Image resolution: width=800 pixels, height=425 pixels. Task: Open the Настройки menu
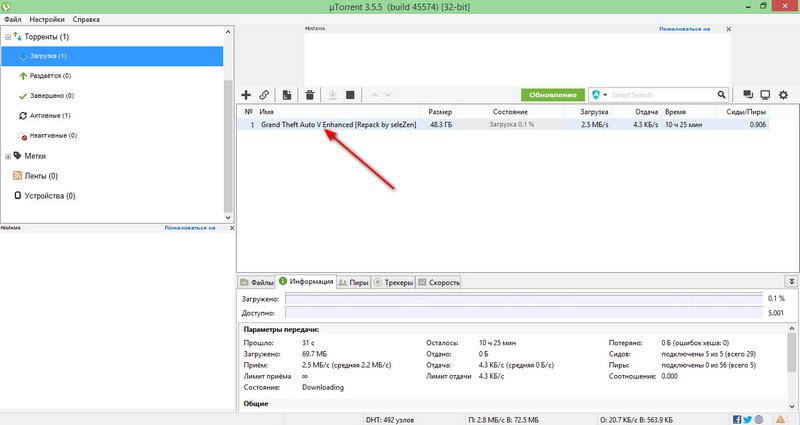(48, 19)
